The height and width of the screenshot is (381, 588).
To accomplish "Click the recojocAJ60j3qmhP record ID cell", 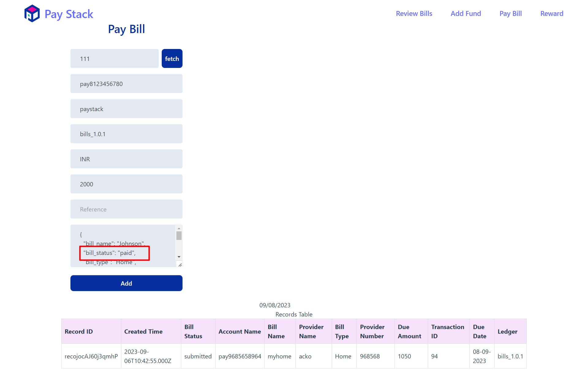I will (x=91, y=356).
